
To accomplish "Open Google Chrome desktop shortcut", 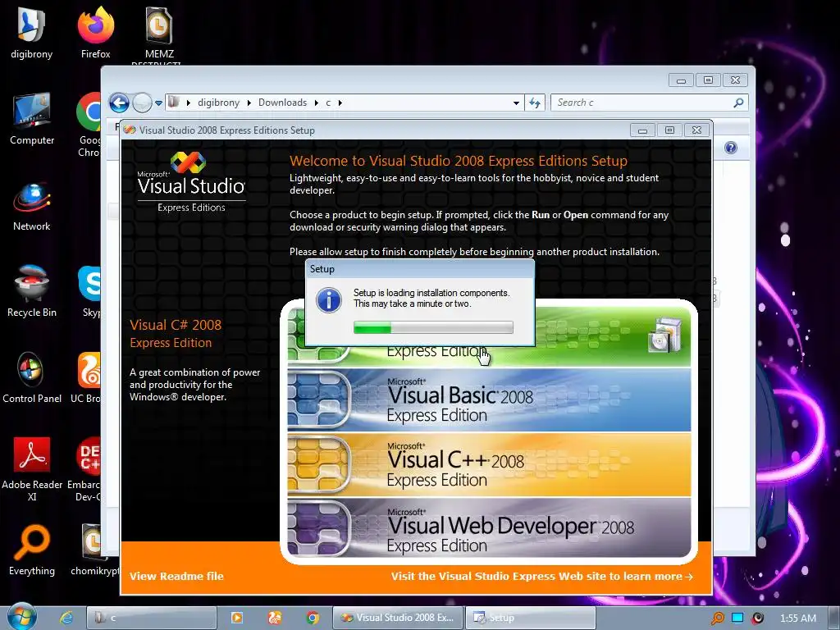I will 89,125.
